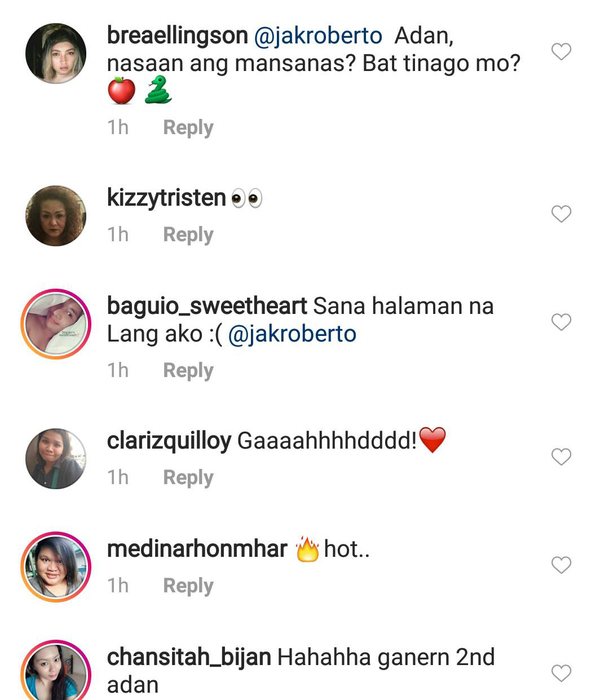View medinarhonmhar's story from avatar
This screenshot has height=700, width=609.
tap(56, 567)
